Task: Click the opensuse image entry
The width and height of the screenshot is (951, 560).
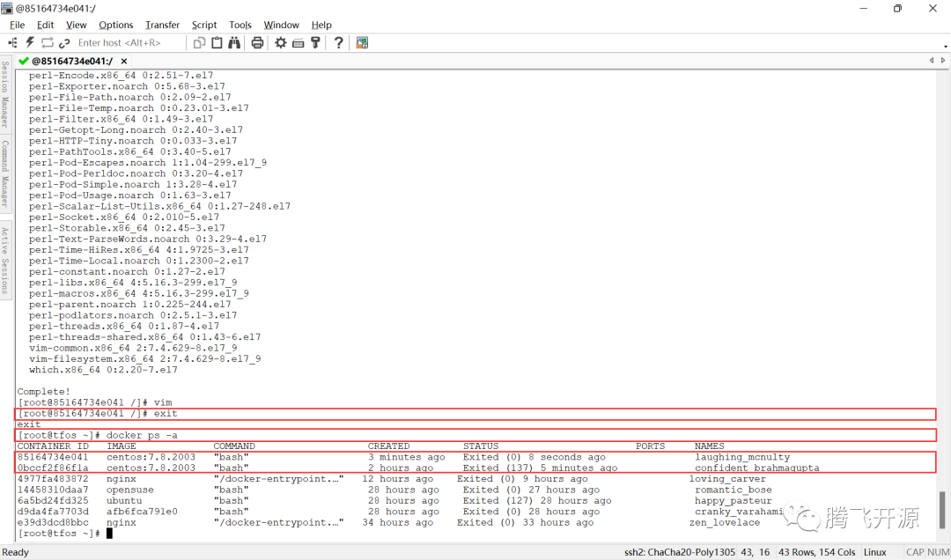Action: [x=129, y=490]
